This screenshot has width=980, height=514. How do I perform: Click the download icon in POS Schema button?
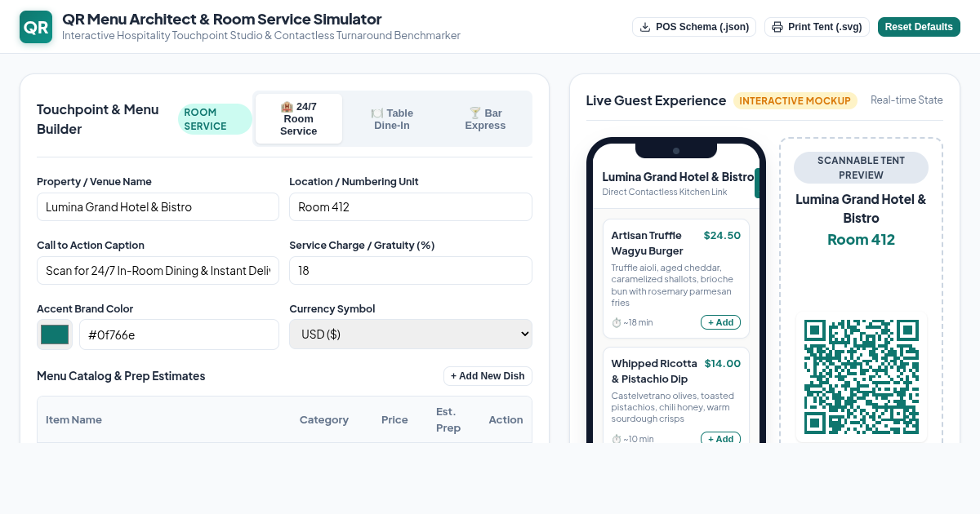645,27
